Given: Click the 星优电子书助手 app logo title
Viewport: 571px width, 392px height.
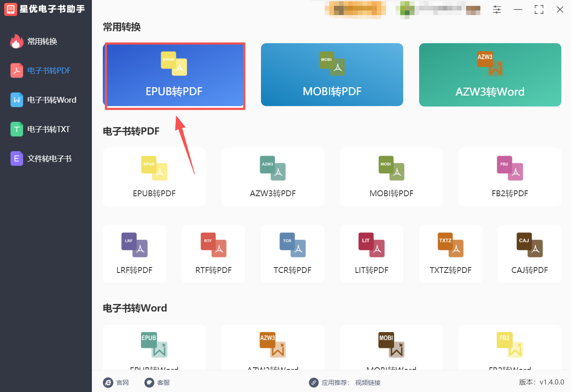Looking at the screenshot, I should (45, 9).
